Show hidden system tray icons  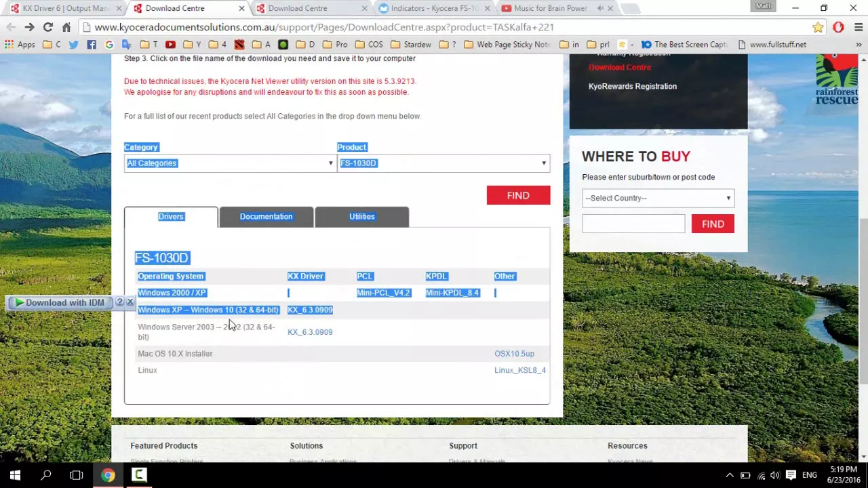point(730,475)
